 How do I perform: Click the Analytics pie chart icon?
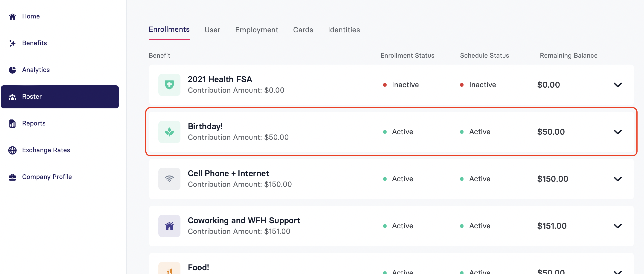coord(12,70)
